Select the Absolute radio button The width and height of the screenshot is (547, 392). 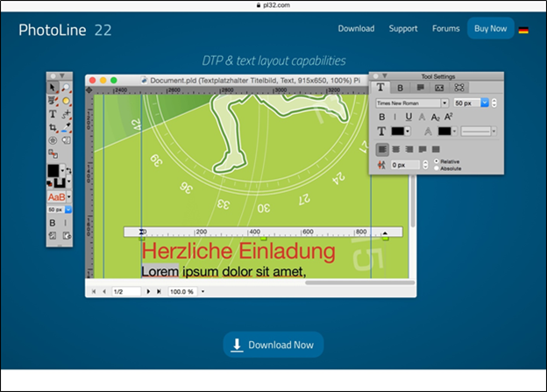pos(437,168)
